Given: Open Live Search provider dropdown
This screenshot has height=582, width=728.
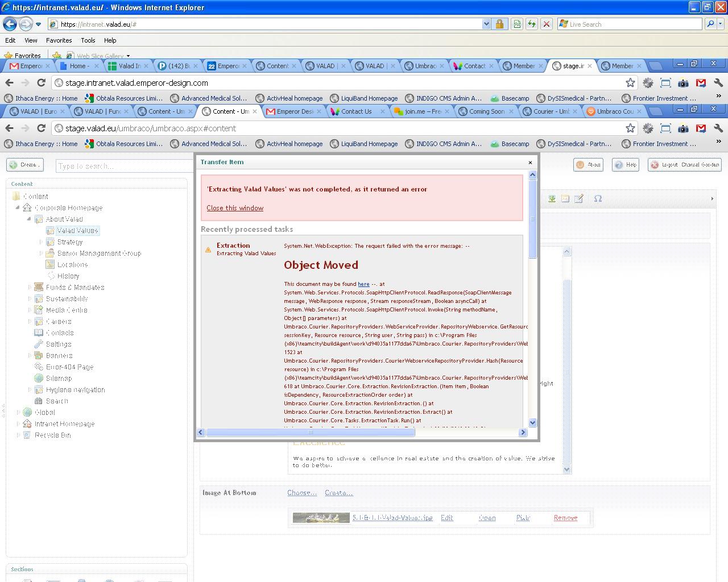Looking at the screenshot, I should 721,24.
